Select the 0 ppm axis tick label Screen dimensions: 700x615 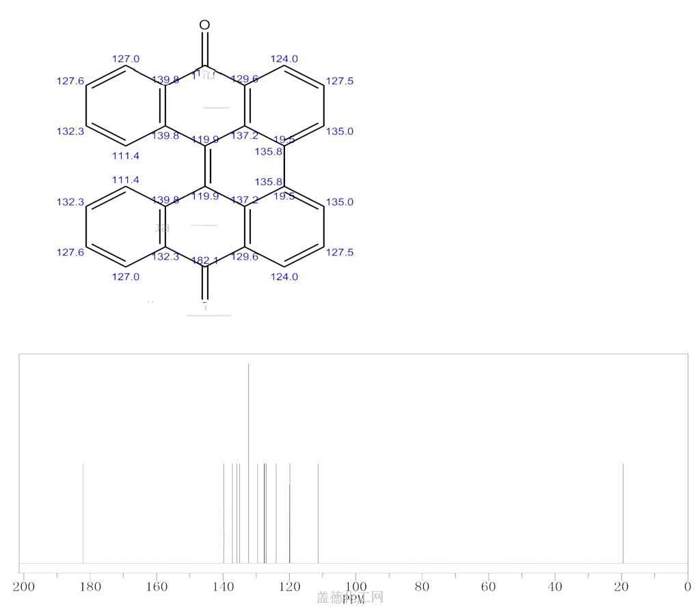(687, 586)
